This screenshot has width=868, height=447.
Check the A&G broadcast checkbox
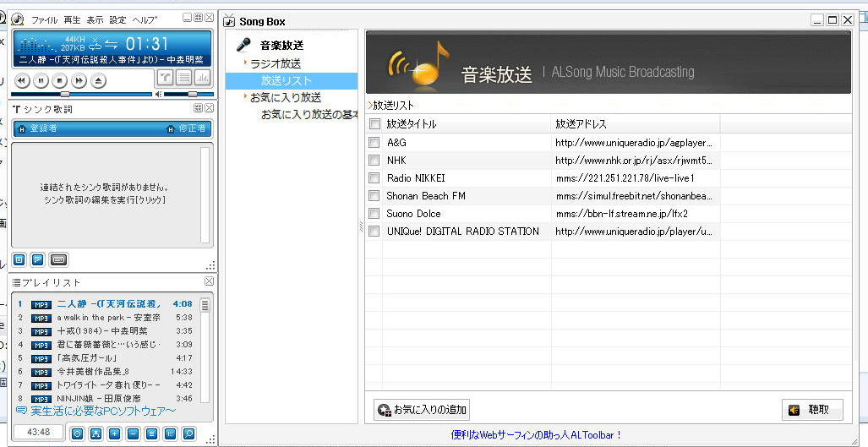(374, 143)
